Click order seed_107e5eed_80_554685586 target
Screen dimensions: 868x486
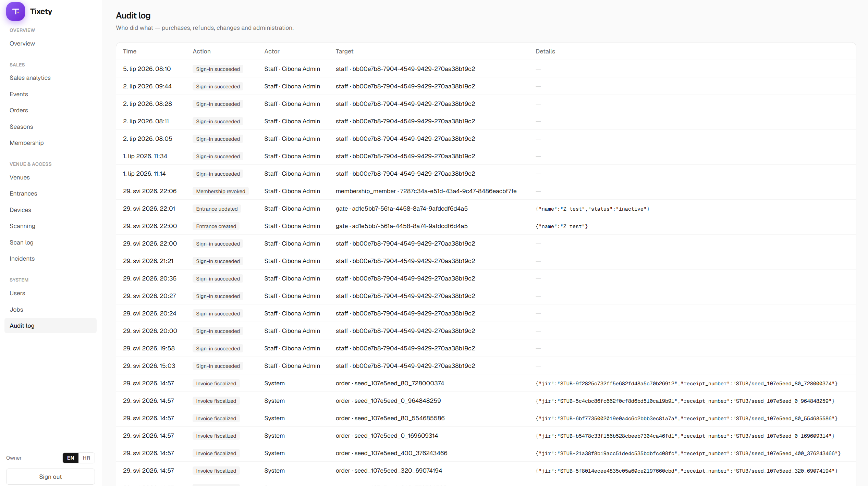[x=390, y=418]
